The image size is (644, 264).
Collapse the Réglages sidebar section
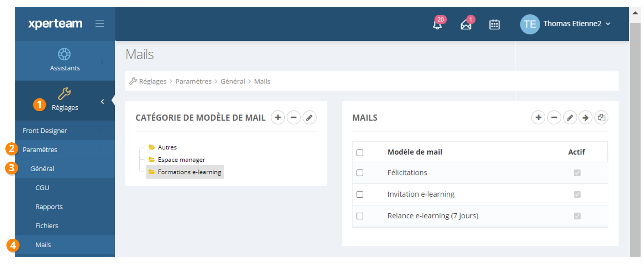tap(102, 102)
